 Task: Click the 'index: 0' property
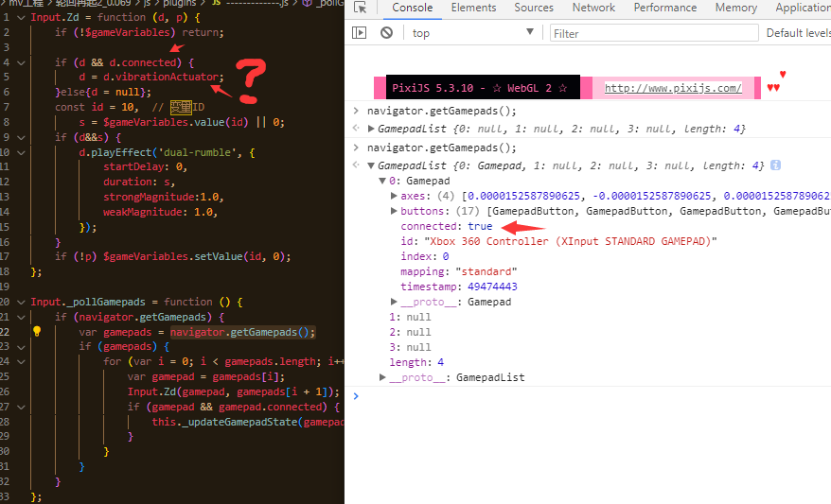point(425,256)
